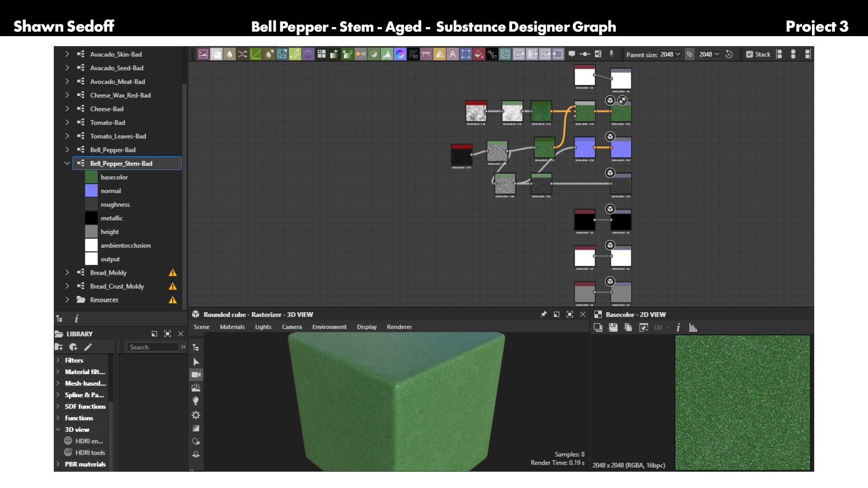
Task: Expand the Avacado_Skin-Bad graph
Action: click(67, 54)
